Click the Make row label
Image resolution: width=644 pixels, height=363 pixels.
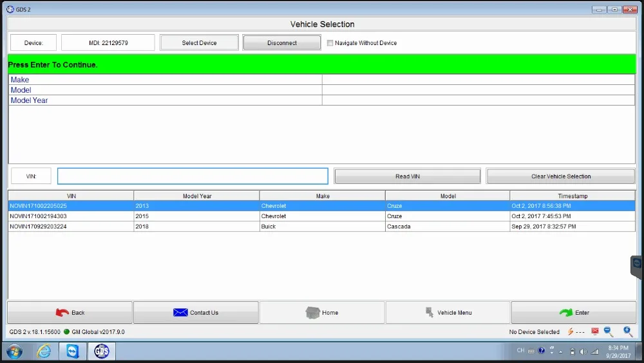coord(20,80)
